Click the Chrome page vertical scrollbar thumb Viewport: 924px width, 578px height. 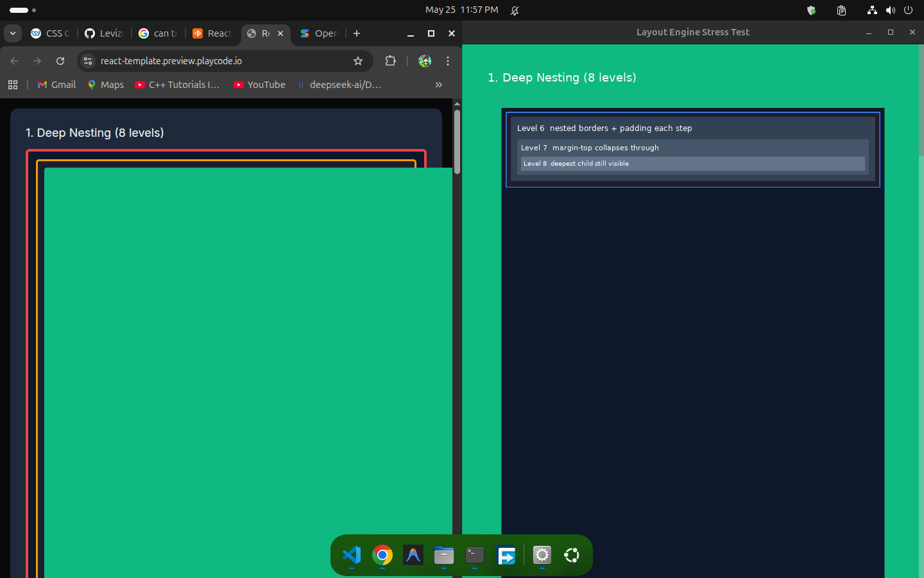tap(457, 141)
